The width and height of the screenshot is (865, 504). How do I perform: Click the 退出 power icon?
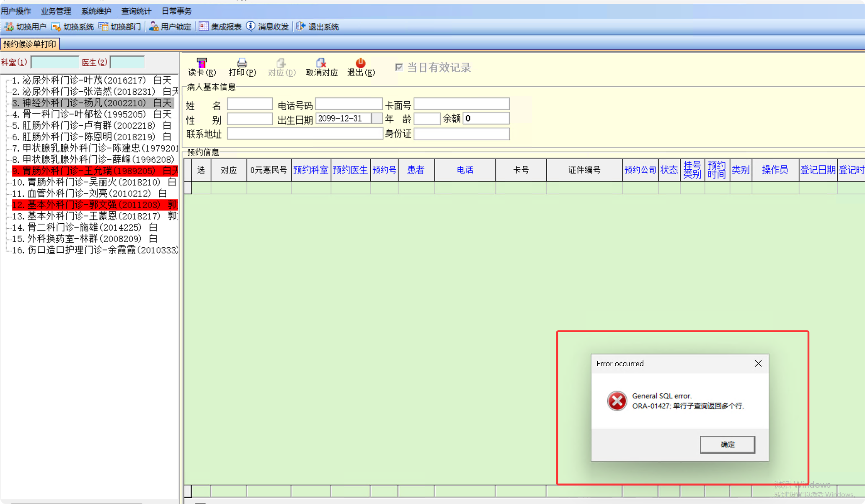360,63
